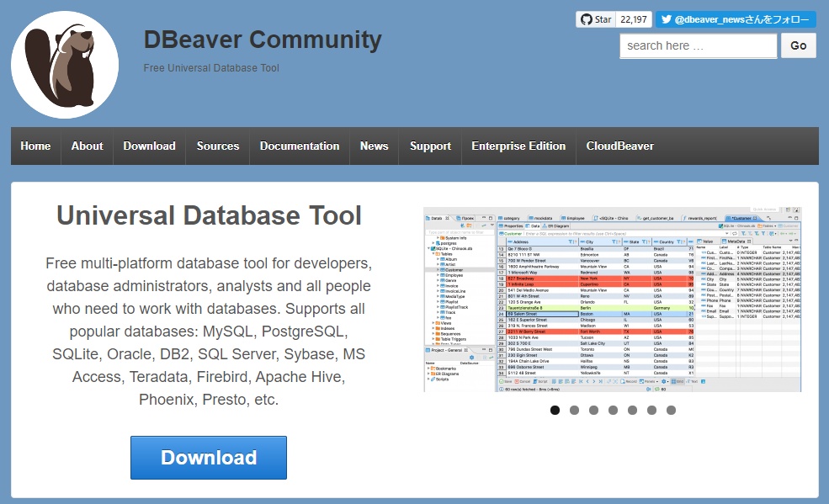This screenshot has width=829, height=504.
Task: Go to the Download menu page
Action: [x=149, y=146]
